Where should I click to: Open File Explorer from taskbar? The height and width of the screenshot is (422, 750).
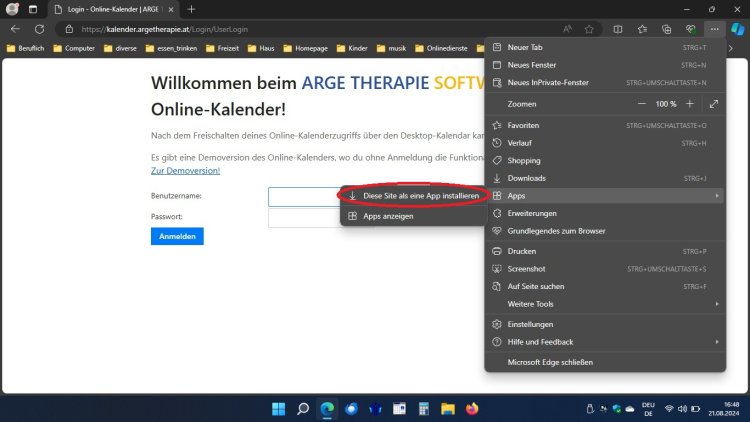tap(448, 409)
